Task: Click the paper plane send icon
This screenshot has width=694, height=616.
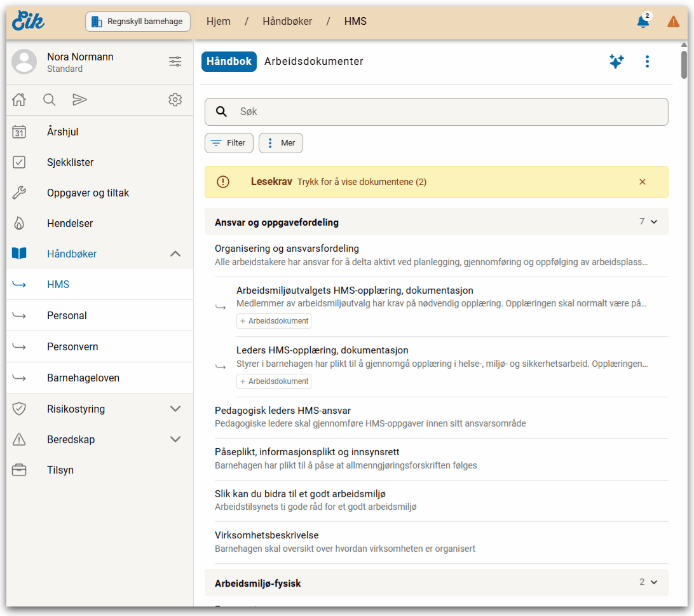Action: point(79,100)
